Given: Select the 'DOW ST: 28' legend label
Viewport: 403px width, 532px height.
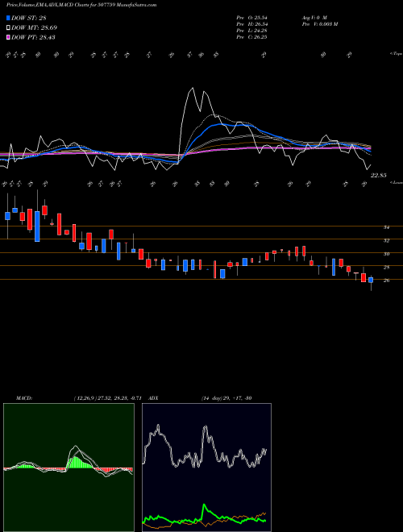Looking at the screenshot, I should click(28, 18).
